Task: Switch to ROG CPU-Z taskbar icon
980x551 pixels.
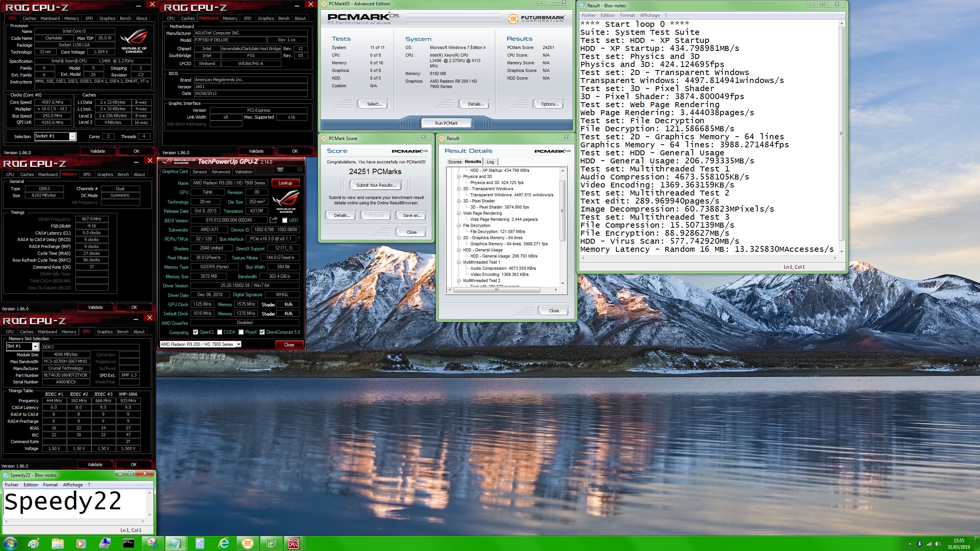Action: (x=294, y=543)
